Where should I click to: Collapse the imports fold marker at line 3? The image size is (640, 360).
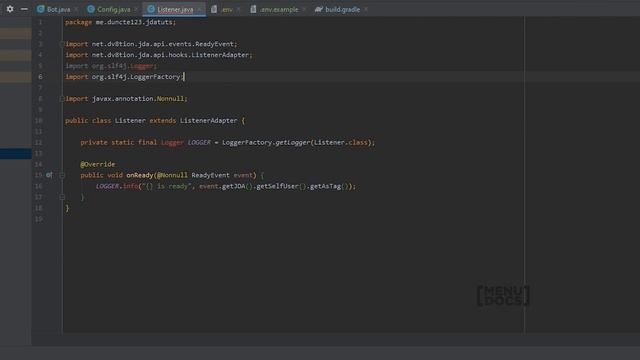click(x=62, y=44)
